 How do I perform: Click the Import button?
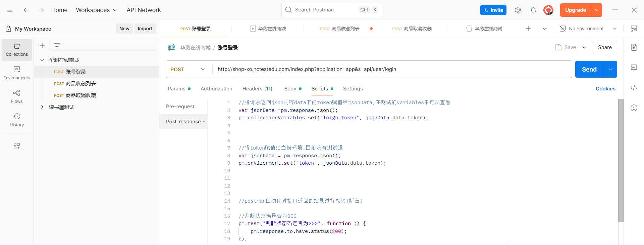[145, 29]
